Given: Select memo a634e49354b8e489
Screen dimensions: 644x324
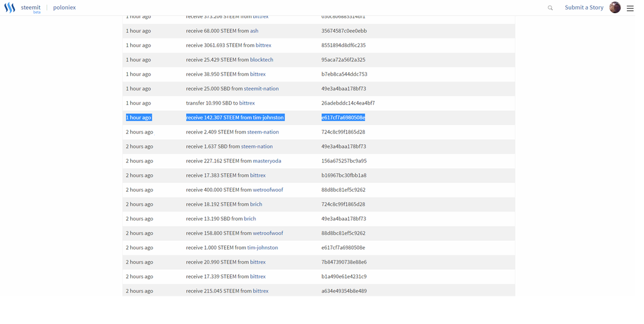Looking at the screenshot, I should 344,291.
